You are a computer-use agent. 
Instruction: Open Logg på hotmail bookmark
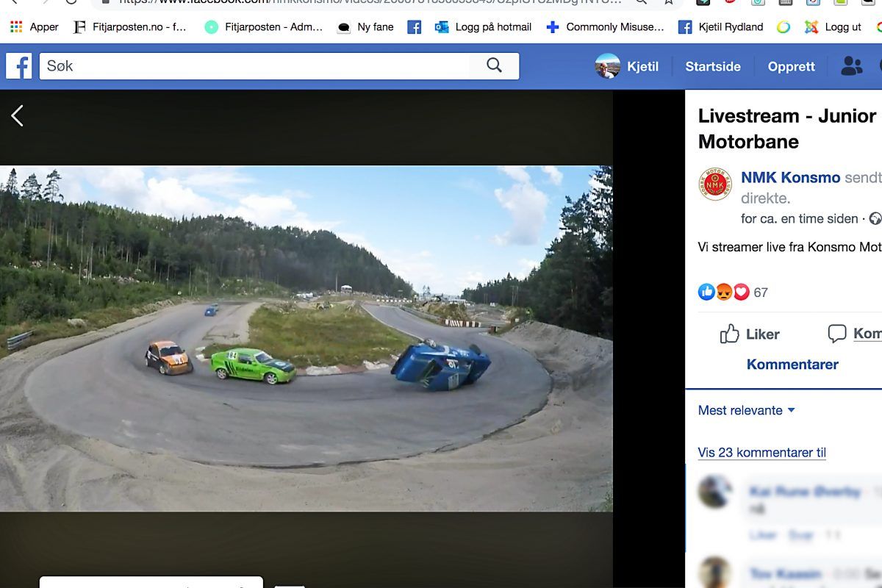(x=483, y=27)
